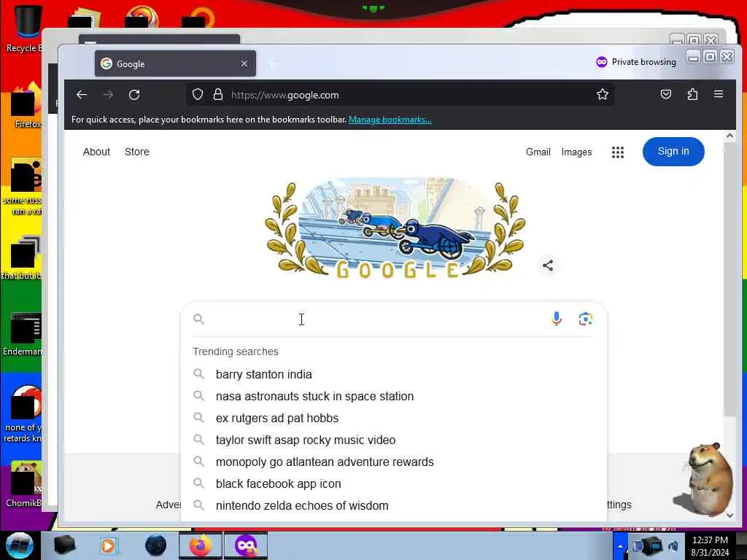747x560 pixels.
Task: Click the Private browsing indicator
Action: 636,62
